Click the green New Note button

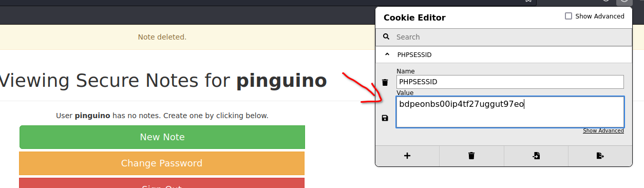[162, 137]
